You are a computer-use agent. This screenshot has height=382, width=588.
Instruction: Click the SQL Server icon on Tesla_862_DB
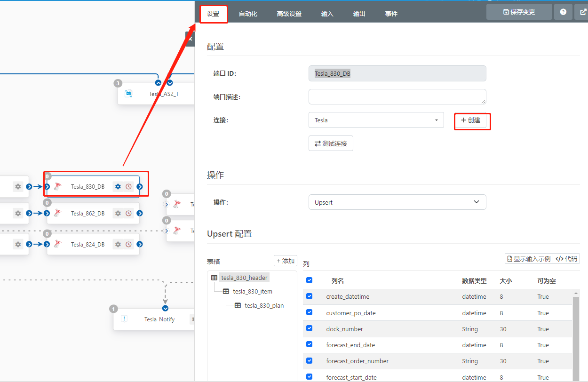coord(58,213)
